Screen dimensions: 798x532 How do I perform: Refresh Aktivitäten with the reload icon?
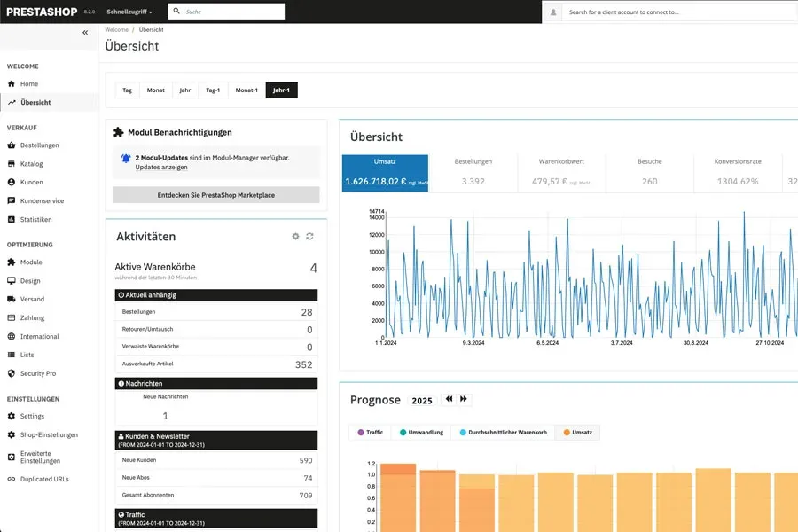click(x=309, y=236)
